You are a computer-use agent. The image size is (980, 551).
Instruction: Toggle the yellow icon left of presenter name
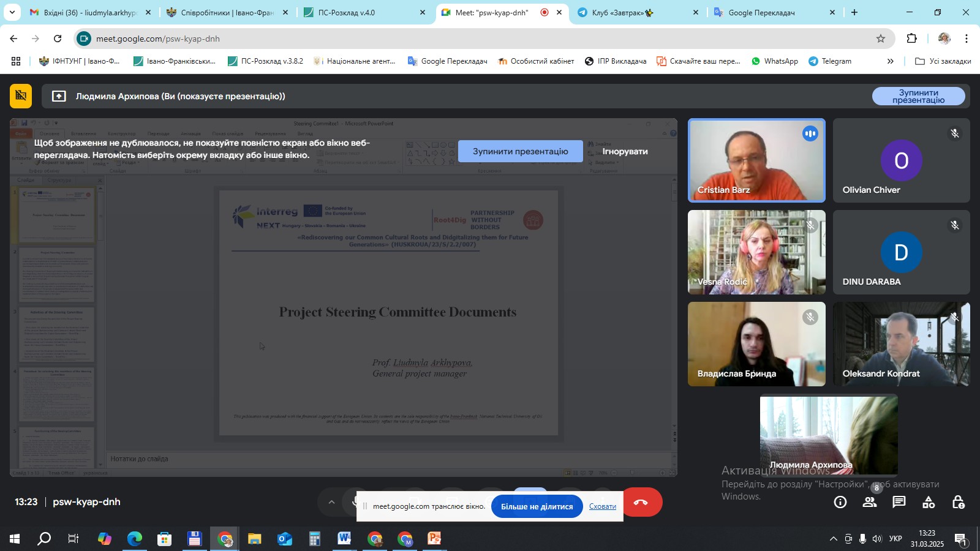21,96
